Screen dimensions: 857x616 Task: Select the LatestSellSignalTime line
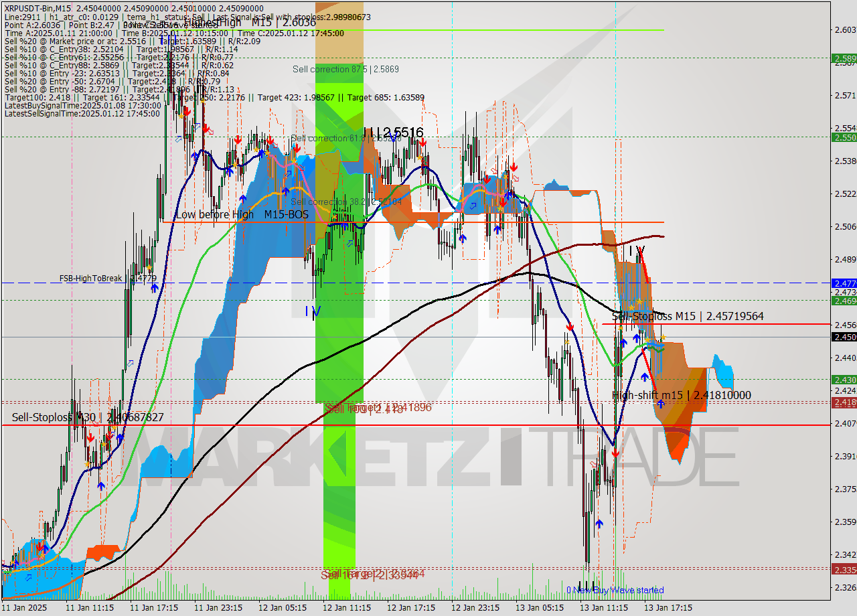82,113
